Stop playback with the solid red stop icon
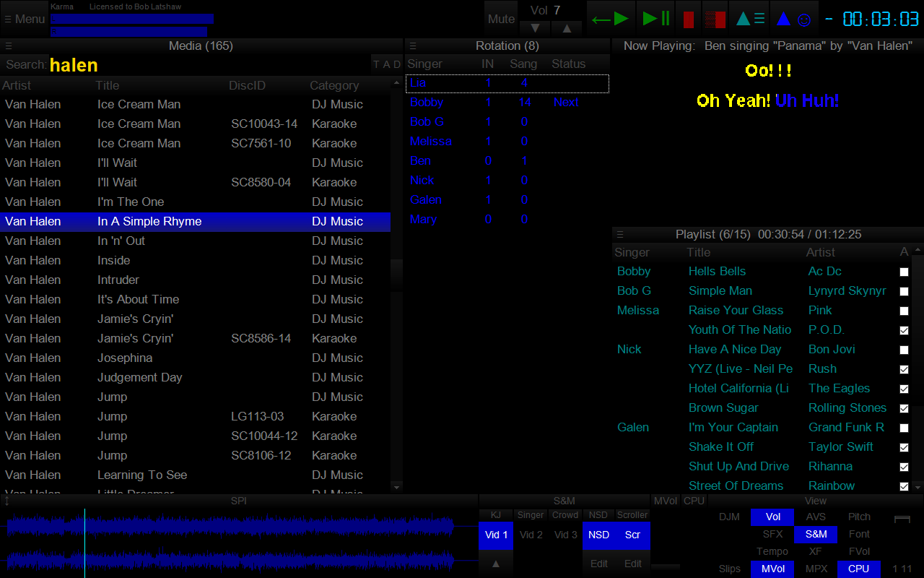Viewport: 924px width, 578px height. coord(688,19)
